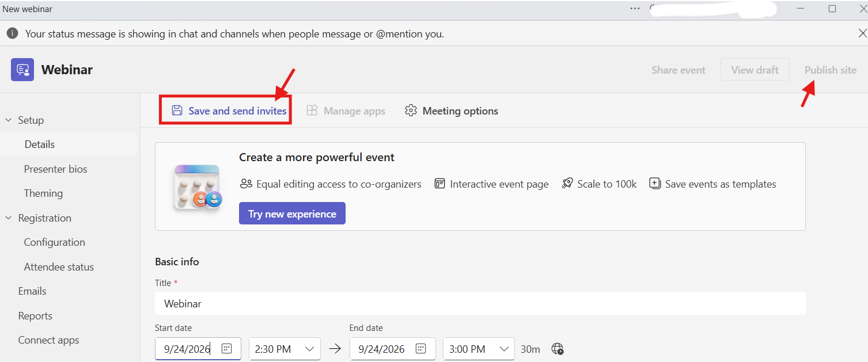Click the "Scale to 100k" text
Screen dimensions: 868x362
[607, 184]
